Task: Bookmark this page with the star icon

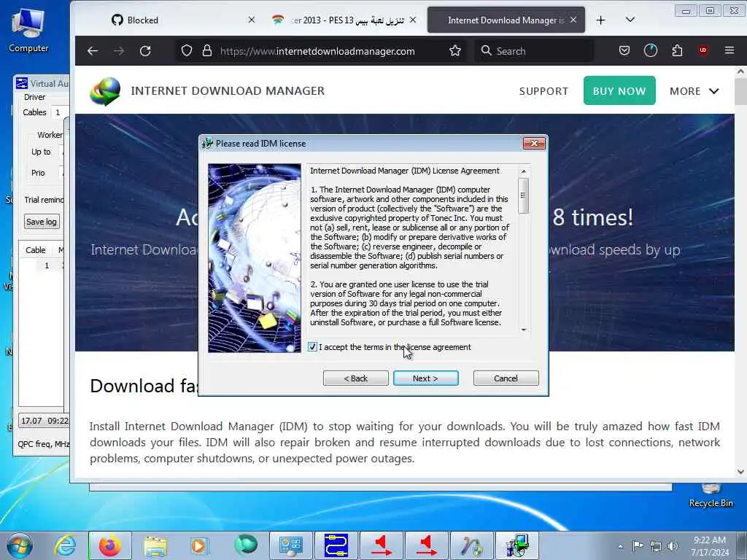Action: tap(455, 50)
